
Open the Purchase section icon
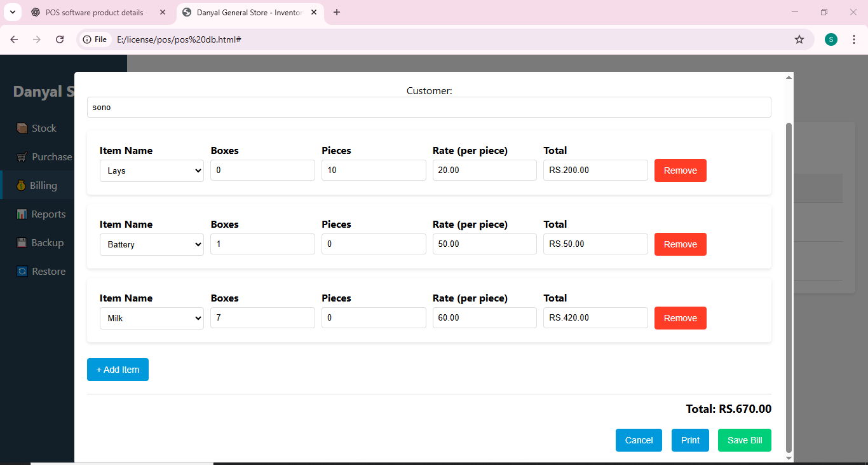tap(21, 156)
